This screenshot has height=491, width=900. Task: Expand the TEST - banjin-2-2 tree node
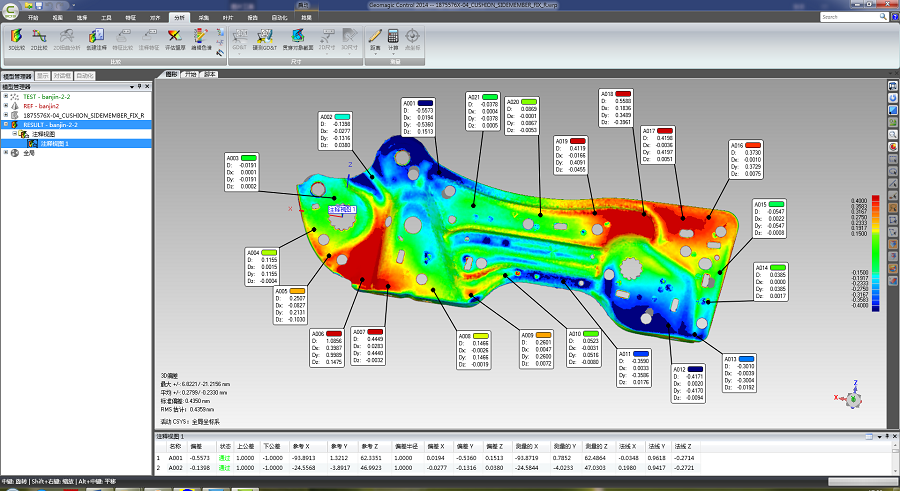[x=6, y=96]
